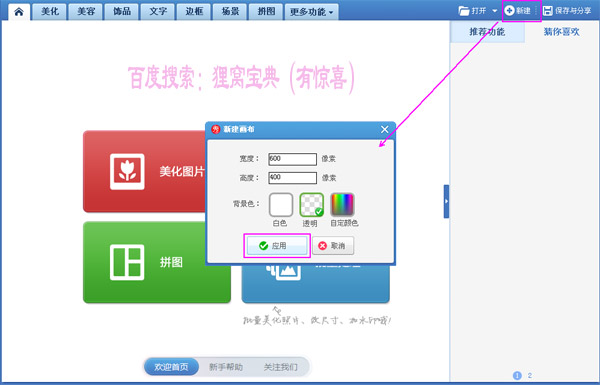Expand the 更多功能 dropdown
The height and width of the screenshot is (385, 600).
click(311, 12)
